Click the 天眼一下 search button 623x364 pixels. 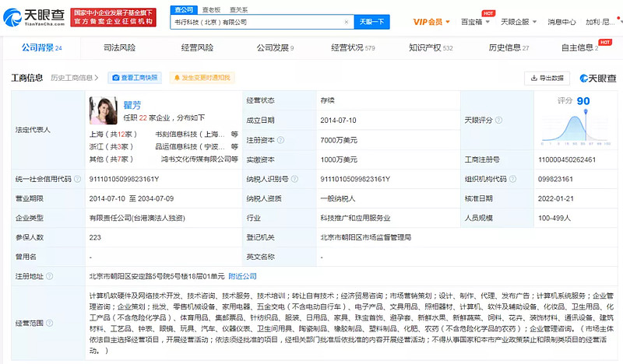click(x=372, y=22)
